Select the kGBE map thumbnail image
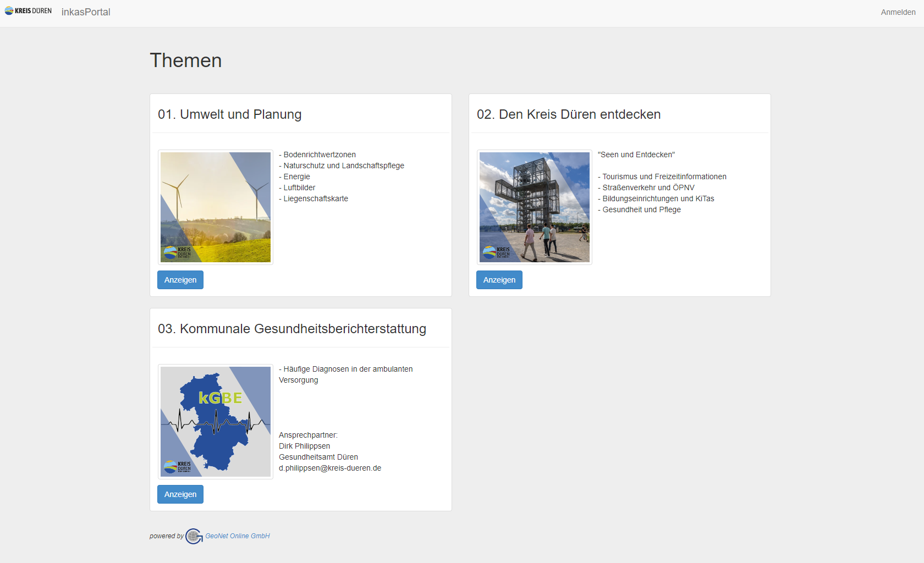The height and width of the screenshot is (563, 924). [216, 422]
